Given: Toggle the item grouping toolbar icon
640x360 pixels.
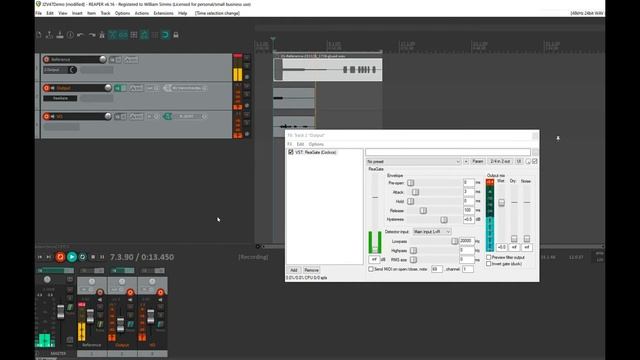Looking at the screenshot, I should (x=123, y=35).
